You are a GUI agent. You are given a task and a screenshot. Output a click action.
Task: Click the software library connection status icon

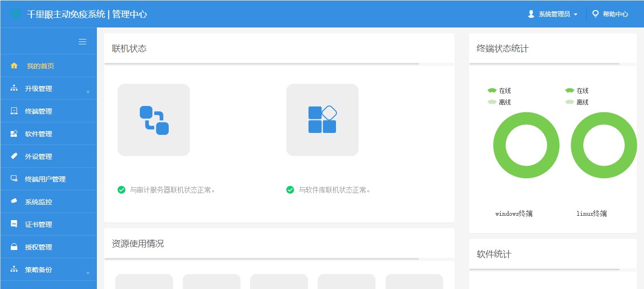coord(322,120)
